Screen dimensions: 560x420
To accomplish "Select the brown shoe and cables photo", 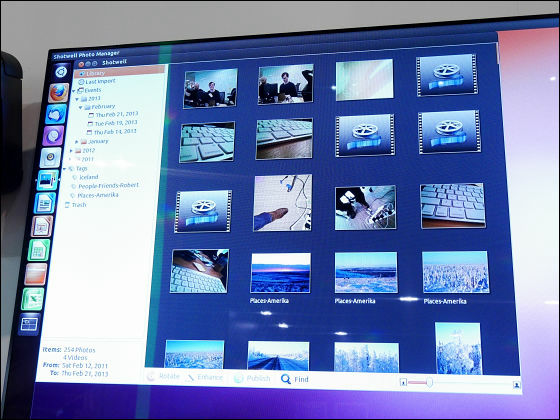I will [282, 203].
